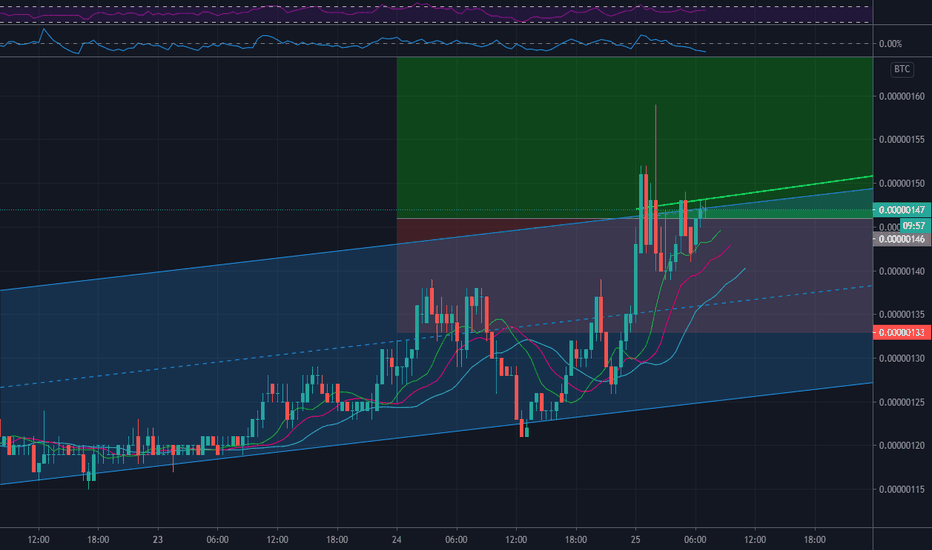The image size is (932, 550).
Task: Click the 0.00000147 current price label
Action: (x=902, y=210)
